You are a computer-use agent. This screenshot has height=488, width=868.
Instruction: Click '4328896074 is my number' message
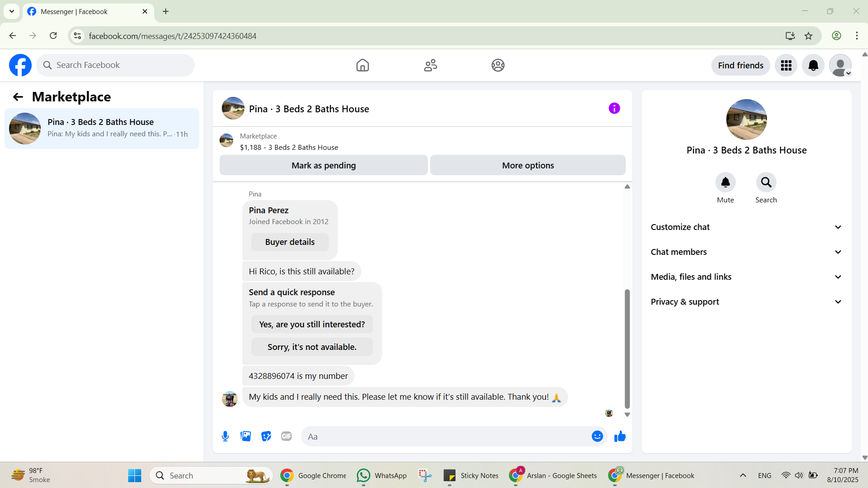pyautogui.click(x=298, y=376)
